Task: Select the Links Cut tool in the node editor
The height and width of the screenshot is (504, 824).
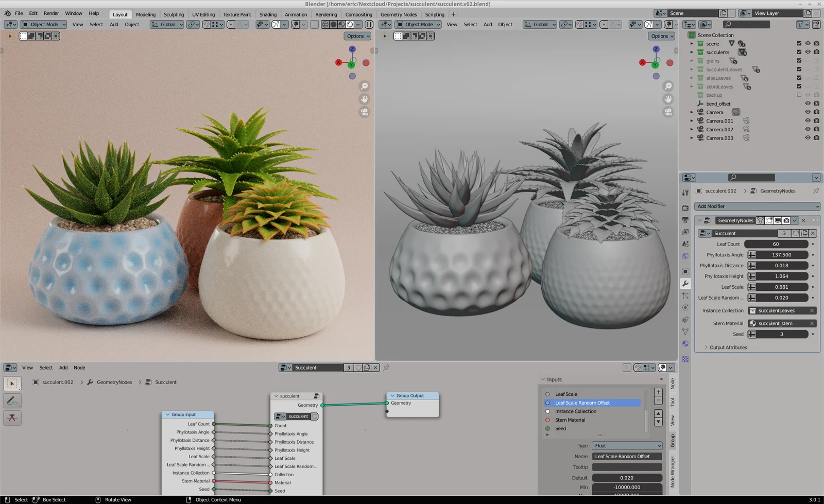Action: pos(12,418)
